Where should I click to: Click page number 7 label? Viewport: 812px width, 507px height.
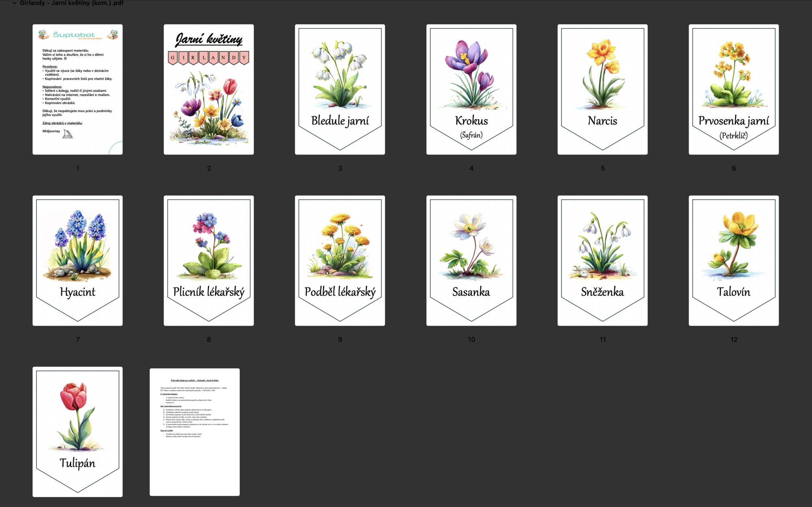[x=78, y=339]
